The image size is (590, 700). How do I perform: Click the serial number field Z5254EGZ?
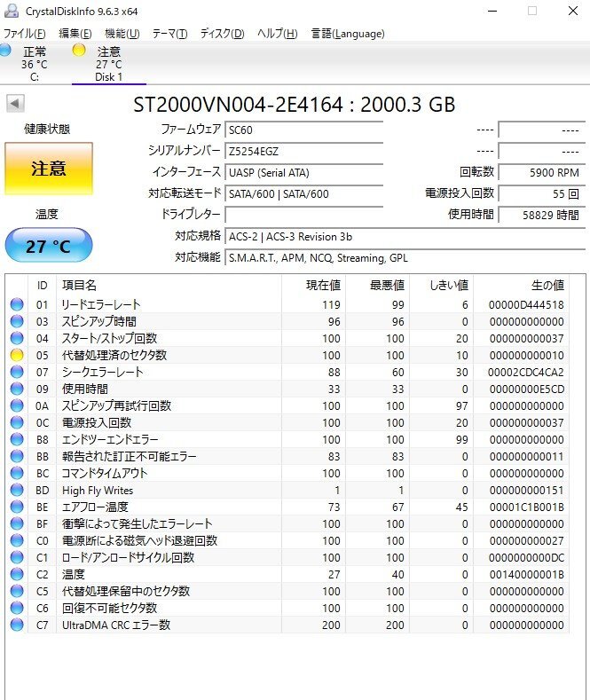(x=304, y=152)
